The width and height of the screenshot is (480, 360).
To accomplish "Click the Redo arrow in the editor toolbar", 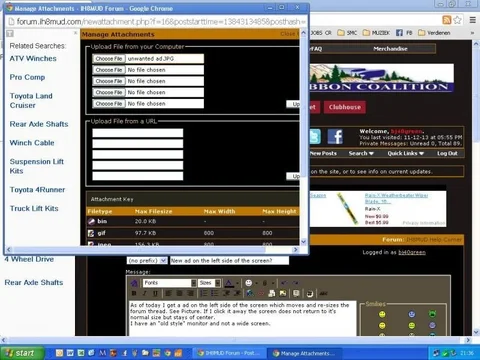I will coord(295,283).
